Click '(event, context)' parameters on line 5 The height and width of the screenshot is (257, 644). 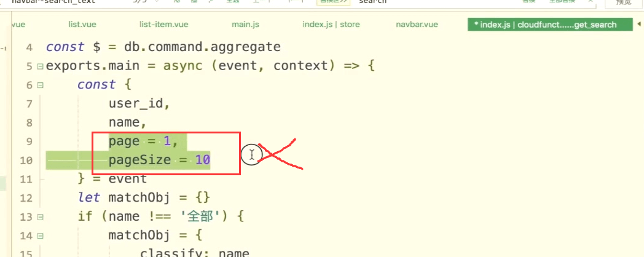click(x=273, y=66)
